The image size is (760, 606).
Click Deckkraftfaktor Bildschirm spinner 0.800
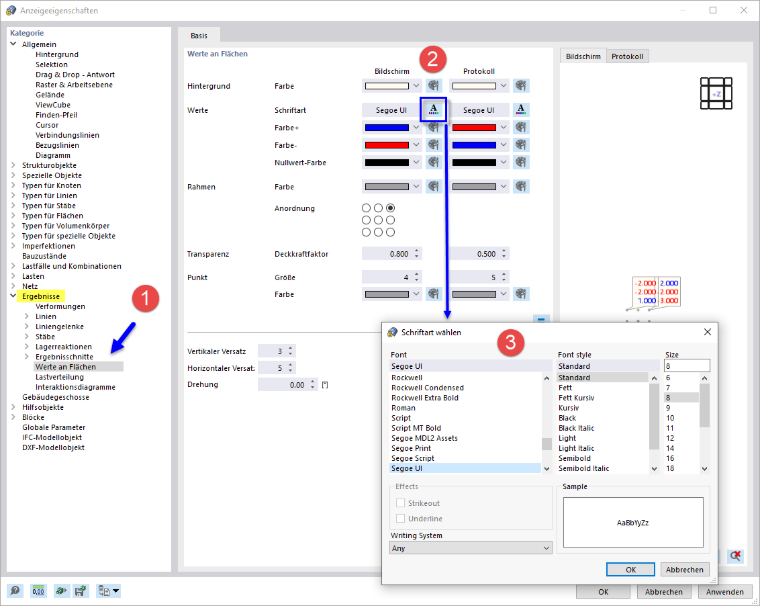(x=392, y=254)
